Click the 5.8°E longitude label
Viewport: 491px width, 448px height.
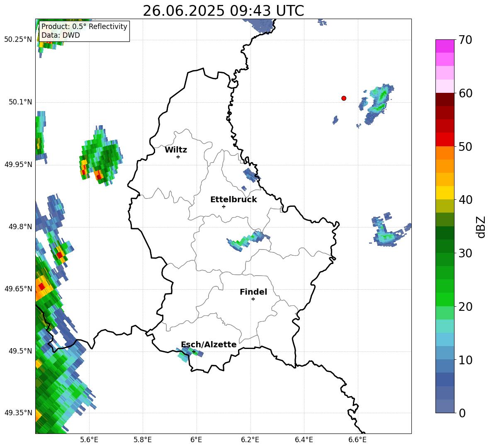[x=143, y=440]
